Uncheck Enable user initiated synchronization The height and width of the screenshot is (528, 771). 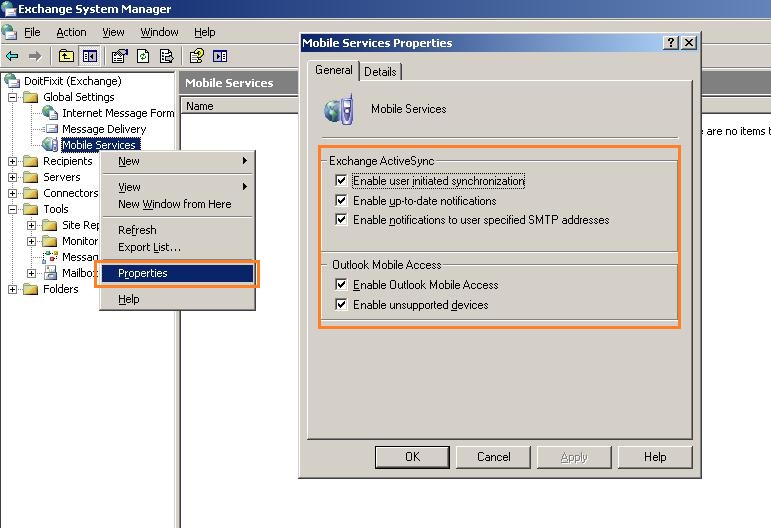coord(341,181)
